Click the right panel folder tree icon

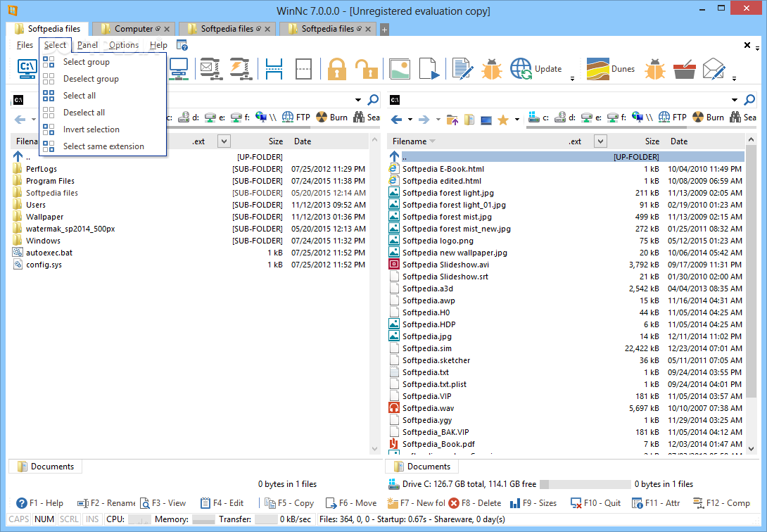(x=469, y=119)
